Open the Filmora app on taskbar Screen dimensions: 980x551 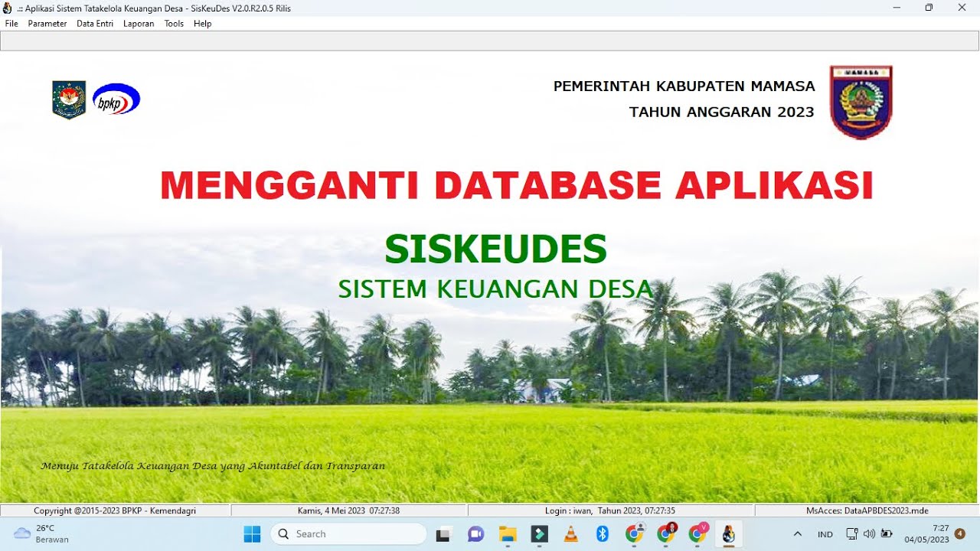coord(540,534)
